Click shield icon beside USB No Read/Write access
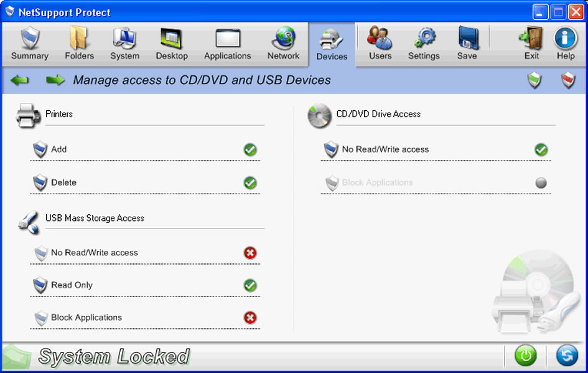The image size is (588, 373). [x=41, y=253]
